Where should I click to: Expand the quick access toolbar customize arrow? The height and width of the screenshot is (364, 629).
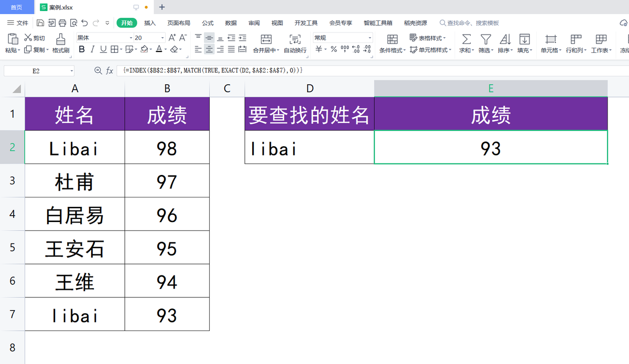[x=107, y=23]
